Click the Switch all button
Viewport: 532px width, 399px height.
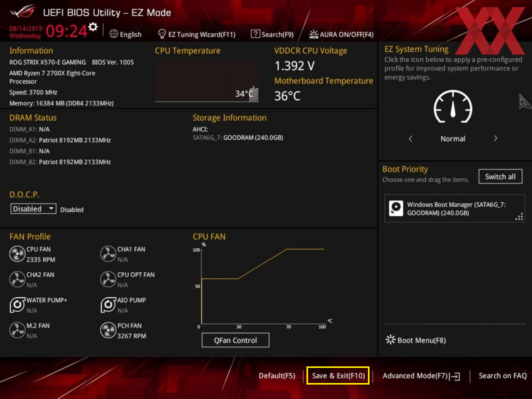pos(500,177)
